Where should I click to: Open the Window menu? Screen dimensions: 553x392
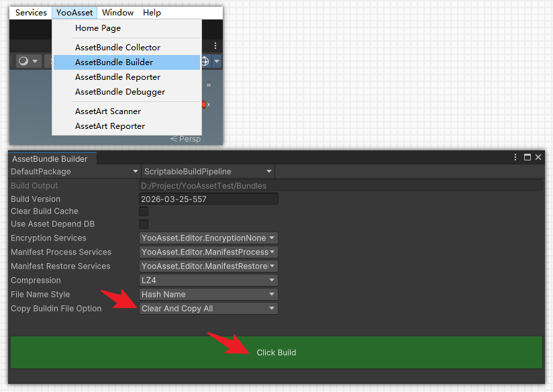tap(118, 13)
